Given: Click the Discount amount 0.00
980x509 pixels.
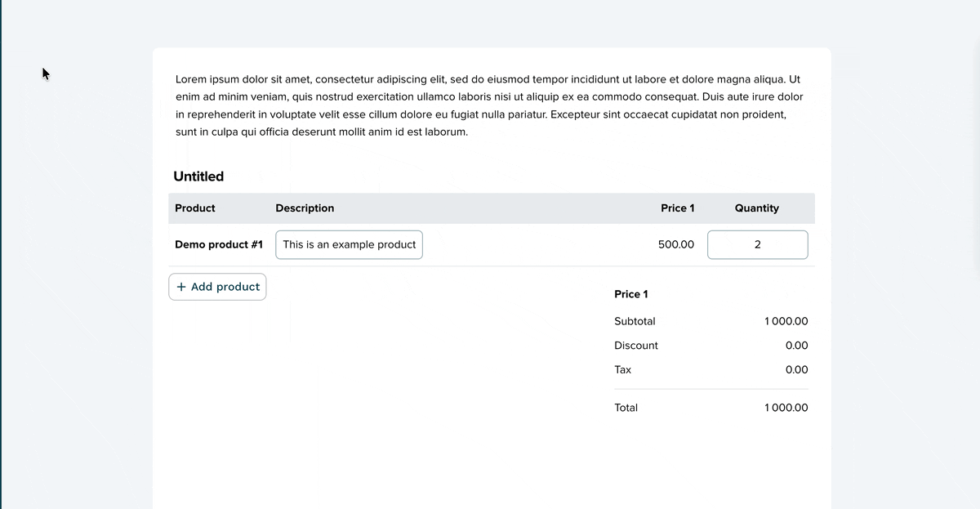Looking at the screenshot, I should (797, 346).
